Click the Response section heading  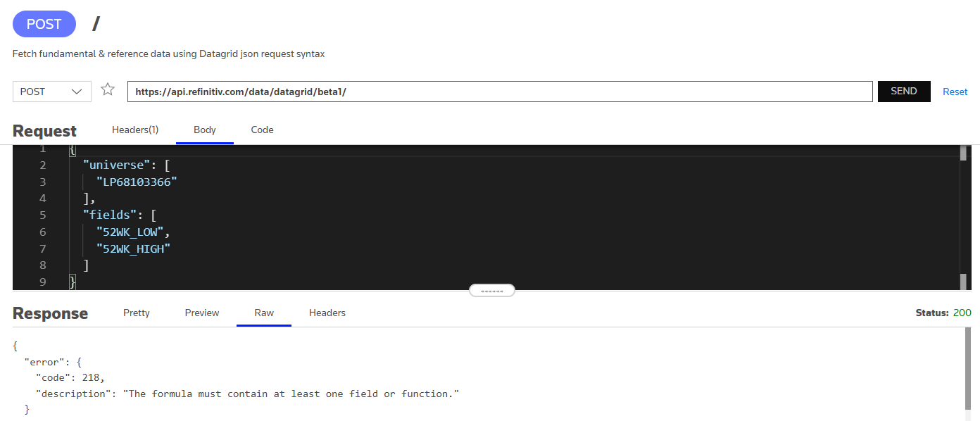(50, 313)
